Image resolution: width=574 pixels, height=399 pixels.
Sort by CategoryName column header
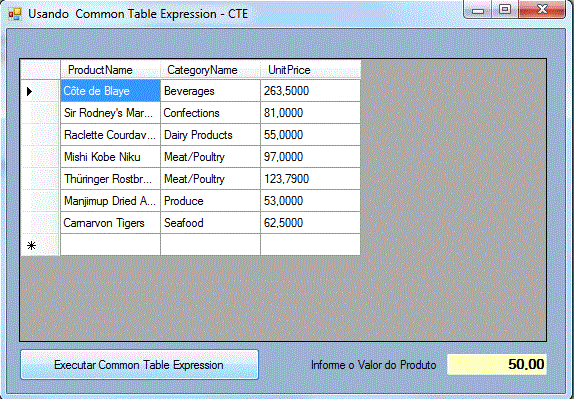pos(210,70)
